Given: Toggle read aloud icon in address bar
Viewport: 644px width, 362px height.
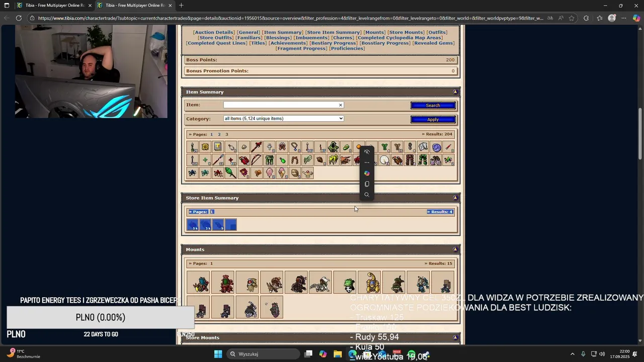Looking at the screenshot, I should pyautogui.click(x=560, y=18).
